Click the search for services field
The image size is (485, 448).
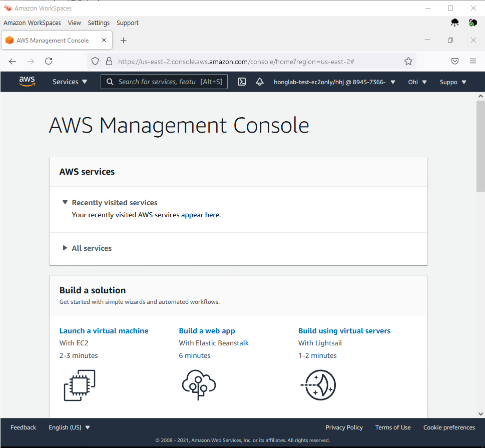coord(164,82)
